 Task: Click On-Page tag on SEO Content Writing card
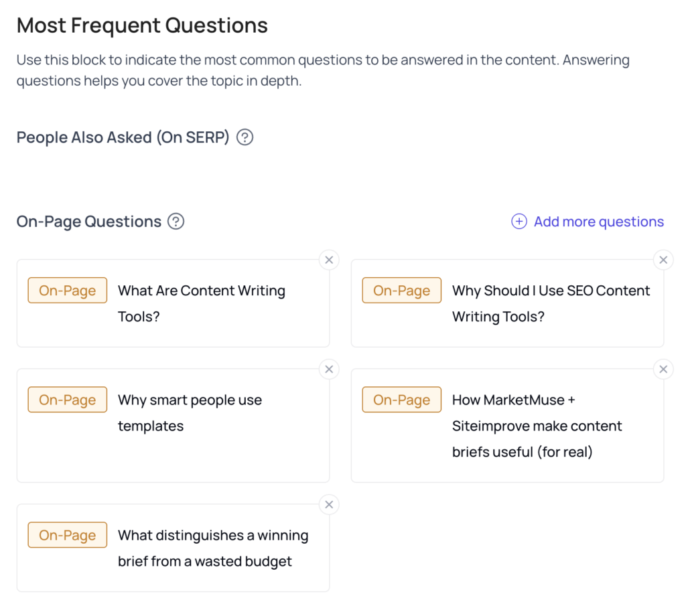[402, 291]
